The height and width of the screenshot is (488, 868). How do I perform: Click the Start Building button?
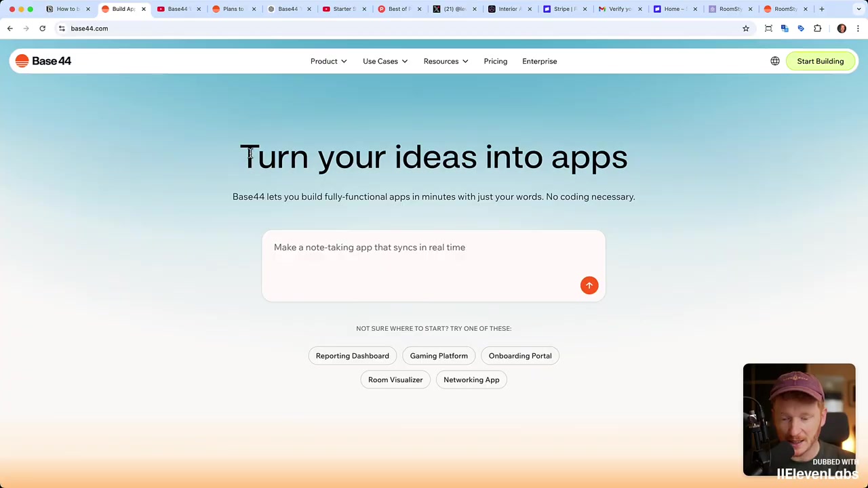(x=821, y=61)
